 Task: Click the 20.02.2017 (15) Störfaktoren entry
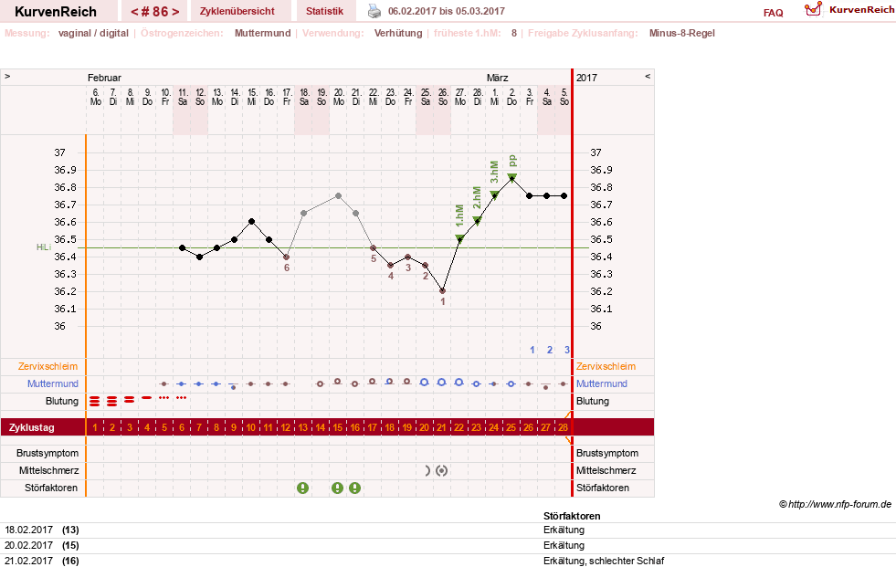pos(448,546)
